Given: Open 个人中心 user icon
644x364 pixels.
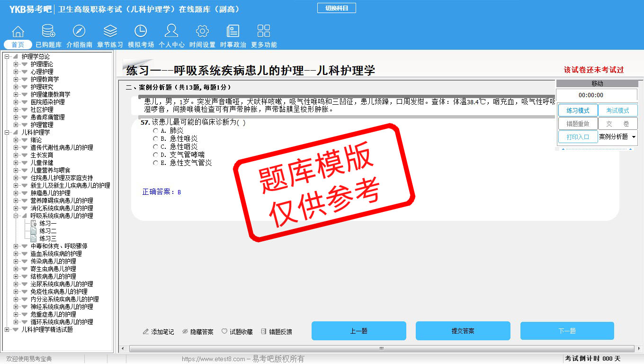Looking at the screenshot, I should click(x=171, y=31).
